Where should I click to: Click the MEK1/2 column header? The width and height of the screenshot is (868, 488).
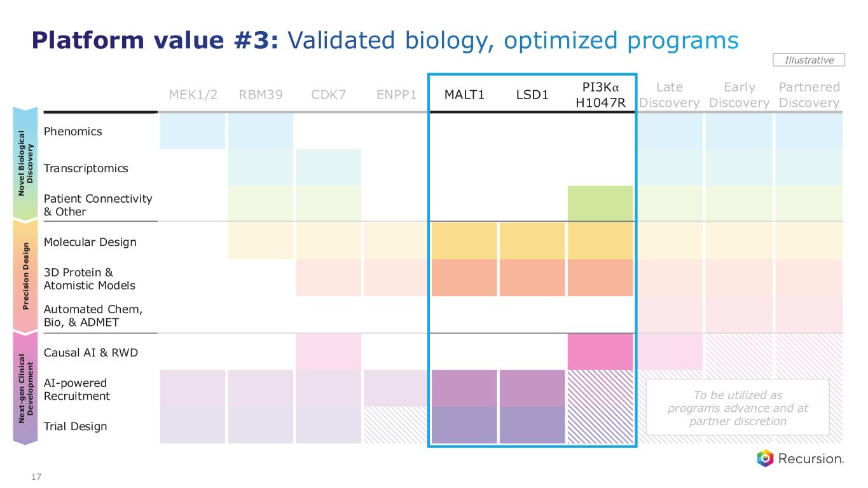pos(193,95)
